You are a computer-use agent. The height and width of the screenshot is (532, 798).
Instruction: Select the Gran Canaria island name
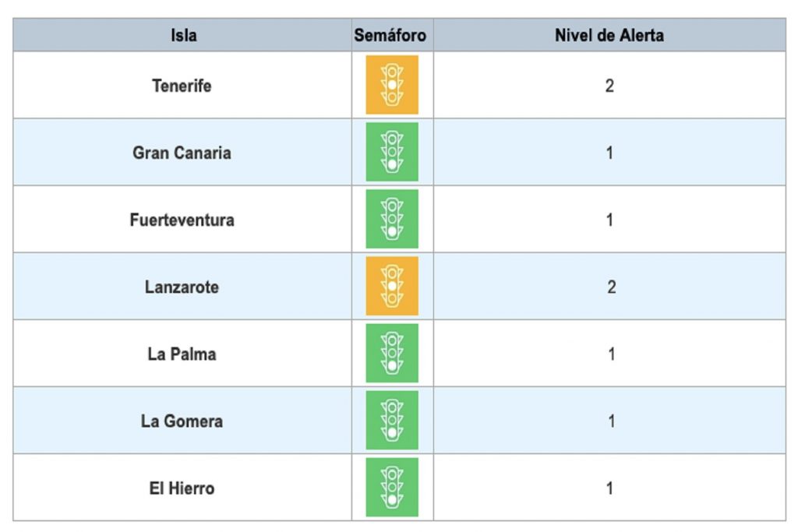pos(182,153)
